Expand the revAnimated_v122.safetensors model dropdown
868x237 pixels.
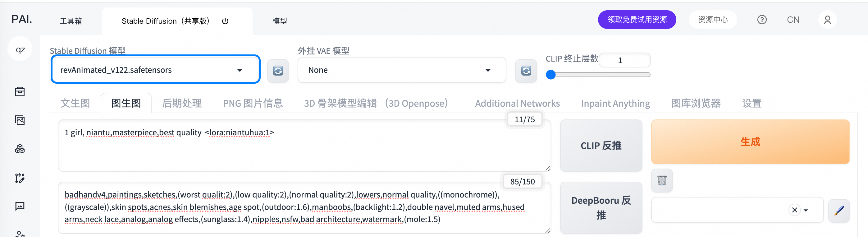pos(240,70)
